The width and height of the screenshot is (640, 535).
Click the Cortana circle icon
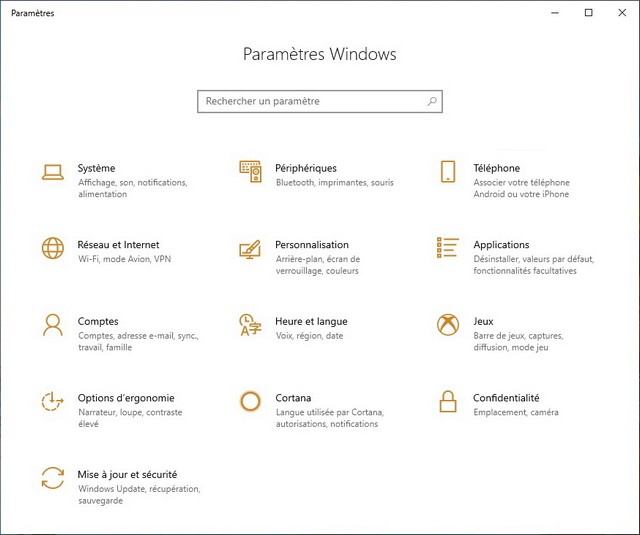click(x=250, y=401)
